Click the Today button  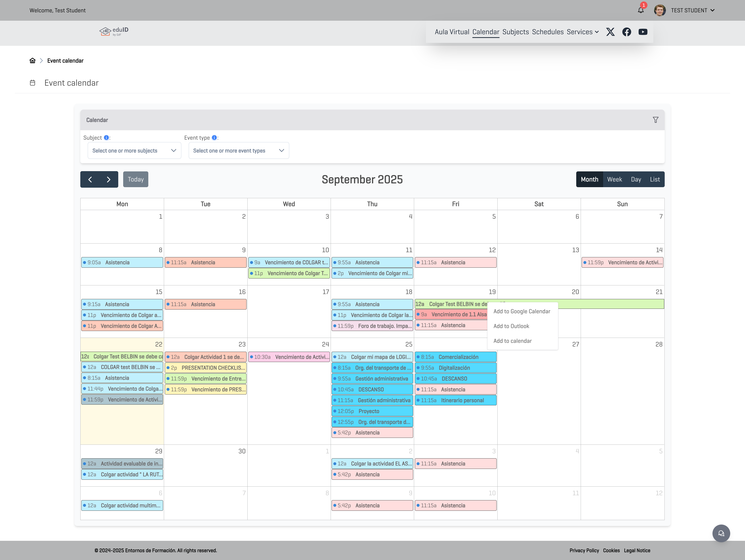pos(135,180)
